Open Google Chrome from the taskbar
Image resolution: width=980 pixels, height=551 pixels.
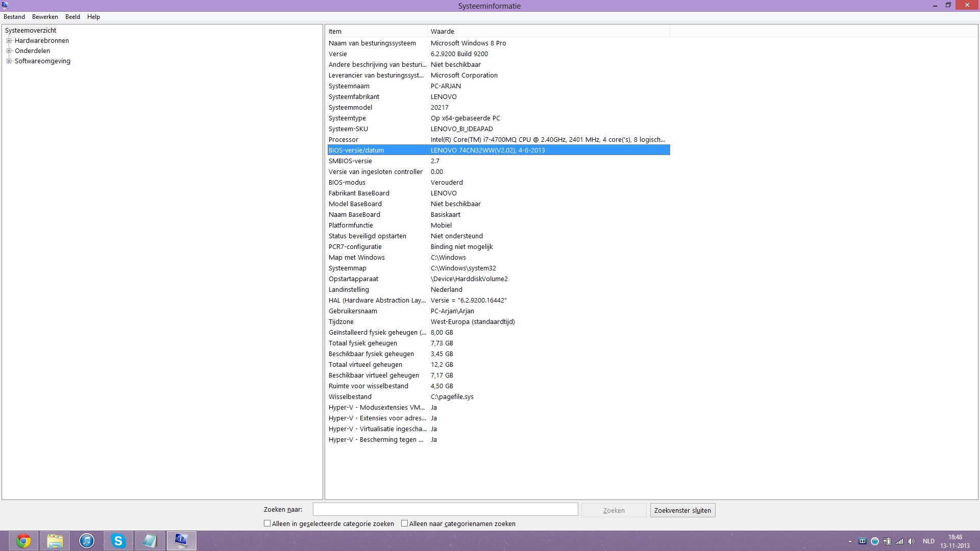23,541
